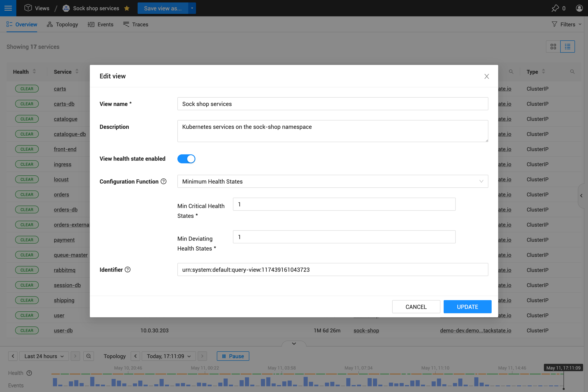Click the View name input field
Viewport: 588px width, 392px height.
[333, 104]
